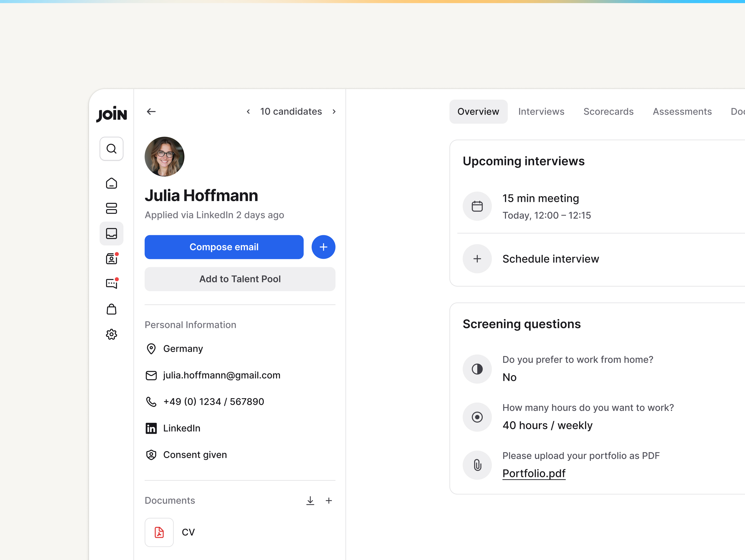The height and width of the screenshot is (560, 745).
Task: Open the Assessments tab
Action: [x=682, y=112]
